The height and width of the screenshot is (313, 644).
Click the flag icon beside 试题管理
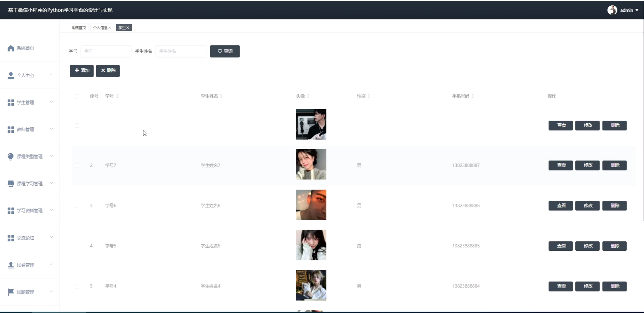[11, 292]
